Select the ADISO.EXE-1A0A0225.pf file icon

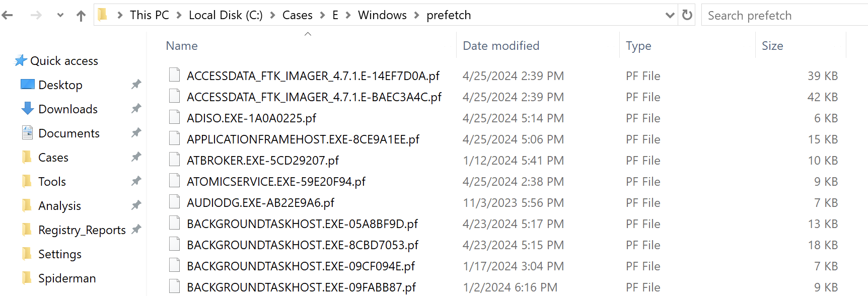[175, 117]
